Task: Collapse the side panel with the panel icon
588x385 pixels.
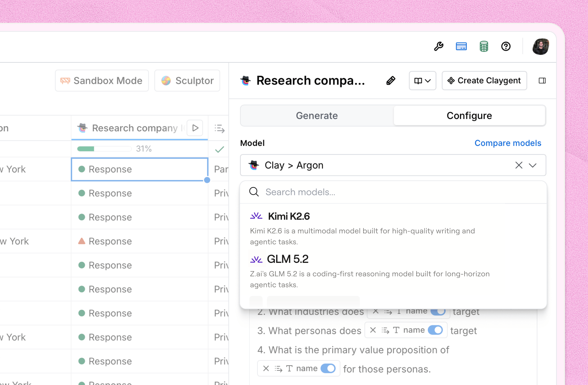Action: point(542,81)
